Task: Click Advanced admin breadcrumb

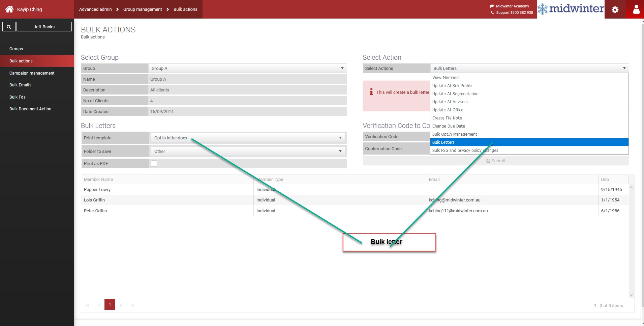Action: tap(95, 9)
